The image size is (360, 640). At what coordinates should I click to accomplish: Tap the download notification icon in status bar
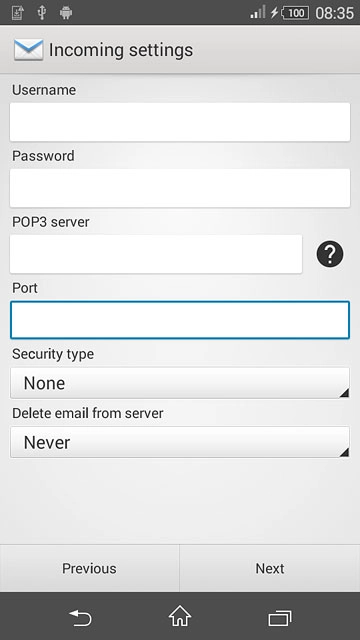click(x=18, y=13)
